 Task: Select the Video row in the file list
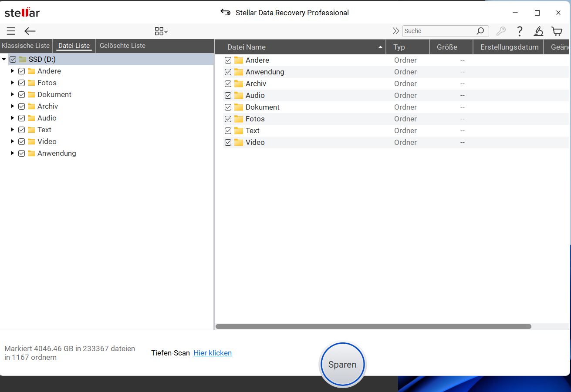tap(396, 142)
